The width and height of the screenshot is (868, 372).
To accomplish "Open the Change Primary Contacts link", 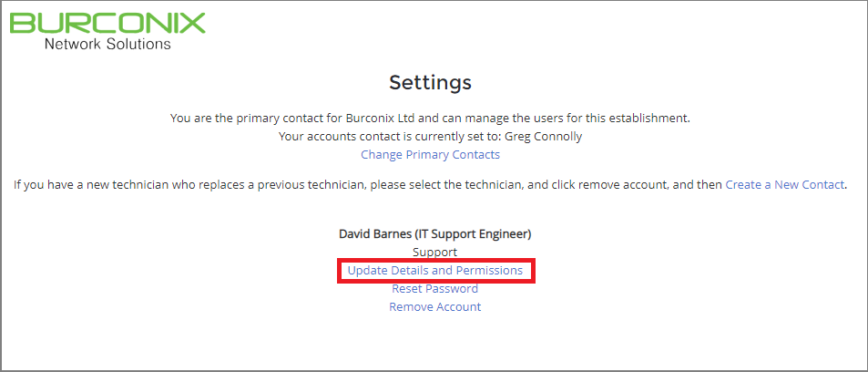I will [430, 155].
